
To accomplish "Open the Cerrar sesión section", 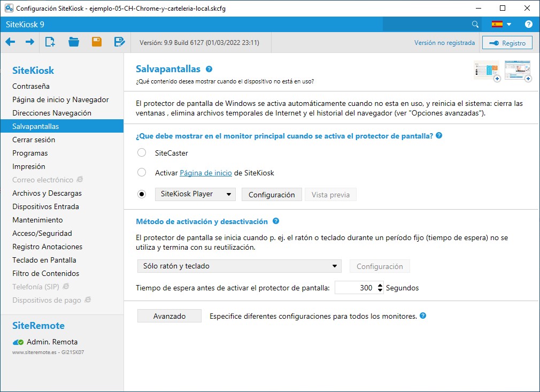I will (34, 140).
